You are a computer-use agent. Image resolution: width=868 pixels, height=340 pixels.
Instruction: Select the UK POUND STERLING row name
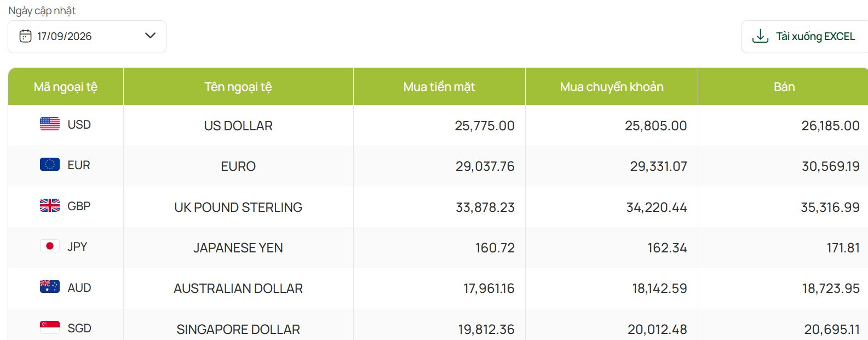[x=238, y=208]
